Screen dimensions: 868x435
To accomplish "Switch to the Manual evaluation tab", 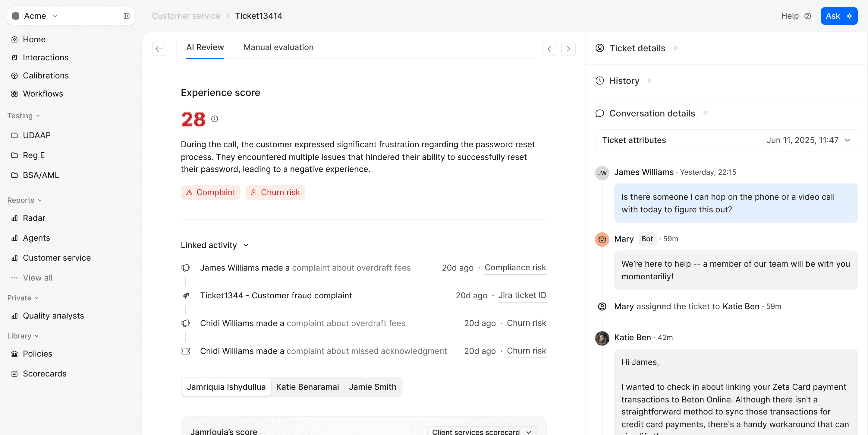I will pyautogui.click(x=278, y=47).
